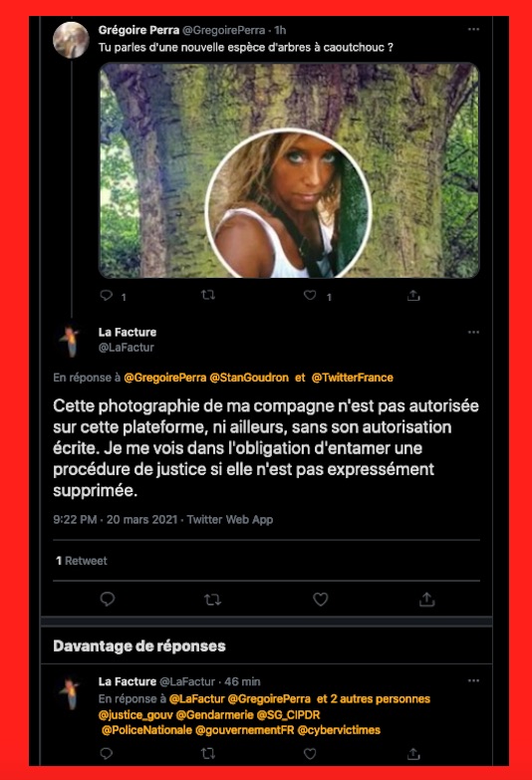Retweet La Facture's main tweet
Viewport: 532px width, 780px height.
click(212, 600)
